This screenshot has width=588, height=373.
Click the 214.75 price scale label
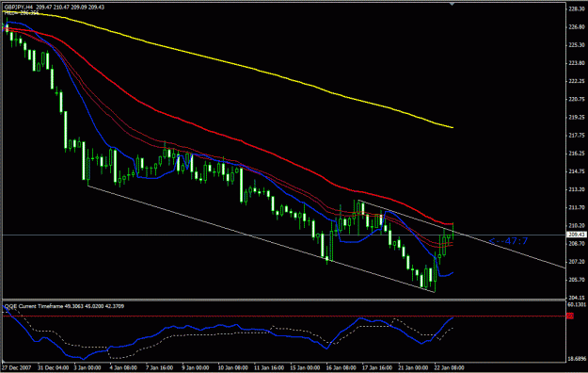pos(577,171)
